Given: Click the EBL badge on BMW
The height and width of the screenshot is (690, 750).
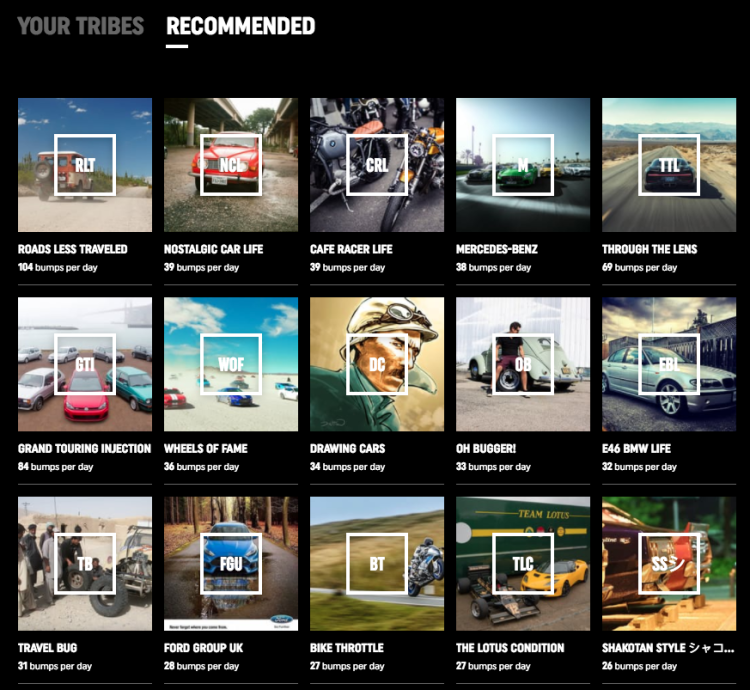Looking at the screenshot, I should coord(669,364).
